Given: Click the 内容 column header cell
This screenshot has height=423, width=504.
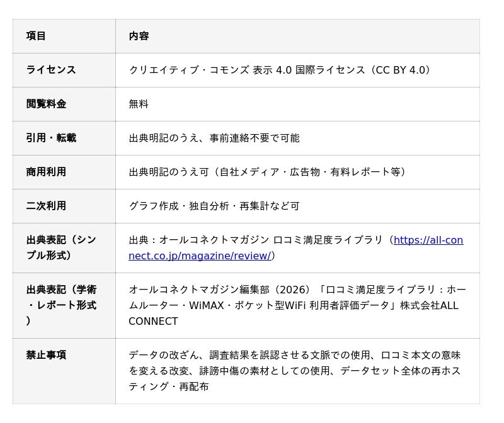Looking at the screenshot, I should [139, 36].
